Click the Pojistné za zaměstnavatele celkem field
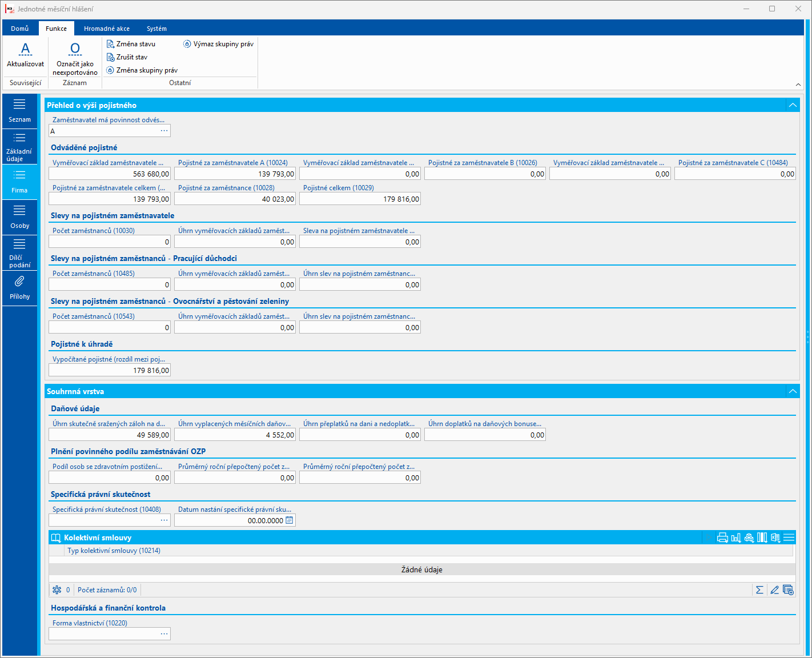The height and width of the screenshot is (658, 812). [x=110, y=199]
